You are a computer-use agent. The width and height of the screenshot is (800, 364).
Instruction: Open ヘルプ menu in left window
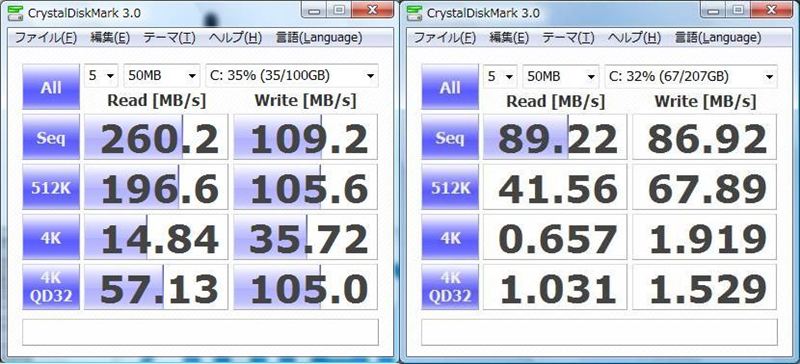pos(235,37)
